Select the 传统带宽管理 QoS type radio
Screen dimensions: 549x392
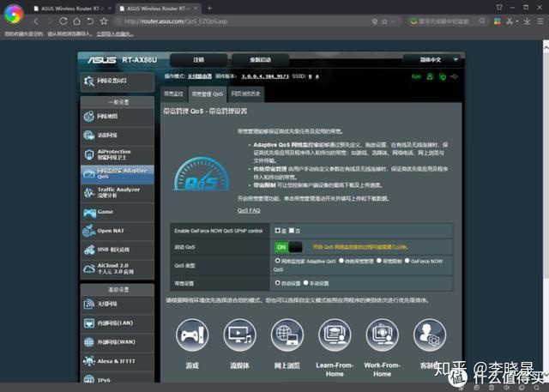tap(341, 261)
